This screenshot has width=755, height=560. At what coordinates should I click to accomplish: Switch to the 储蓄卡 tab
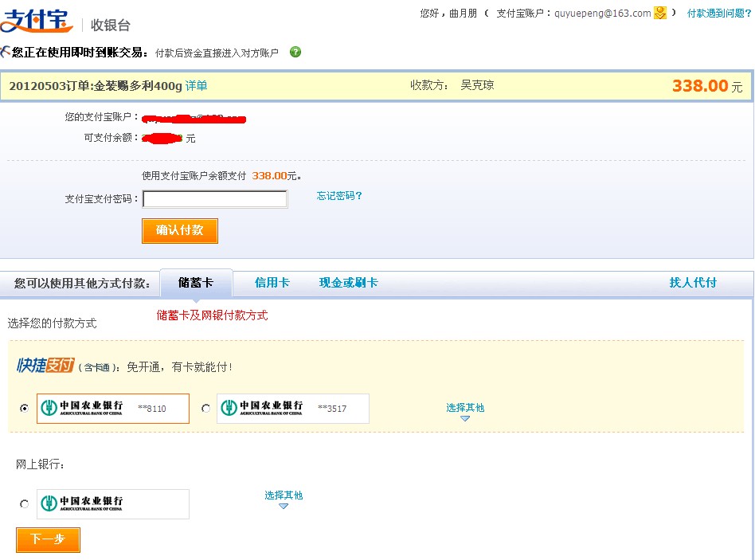(195, 283)
